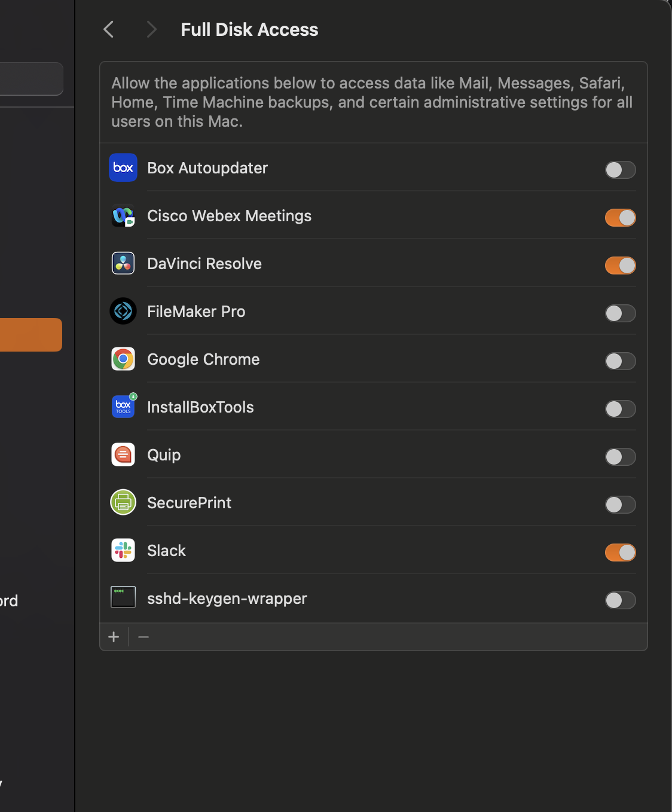Click the SecurePrint printer icon
672x812 pixels.
pyautogui.click(x=123, y=503)
